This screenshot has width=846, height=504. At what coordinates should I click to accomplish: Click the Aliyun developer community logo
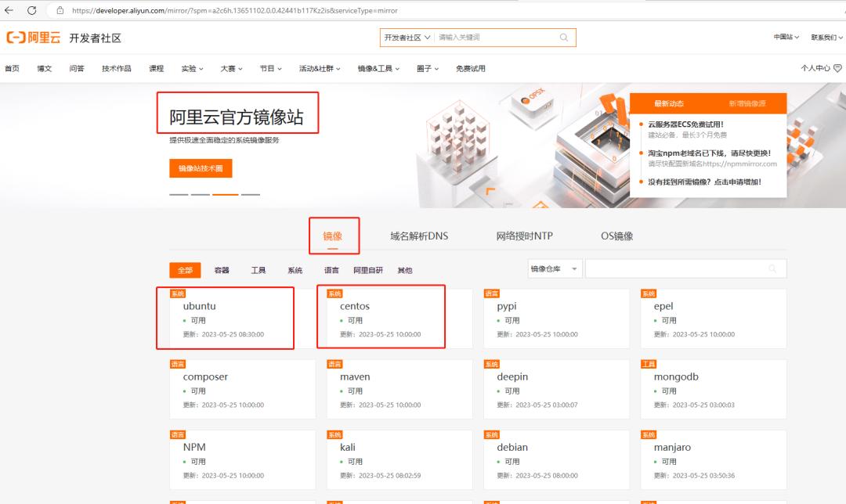(x=35, y=37)
